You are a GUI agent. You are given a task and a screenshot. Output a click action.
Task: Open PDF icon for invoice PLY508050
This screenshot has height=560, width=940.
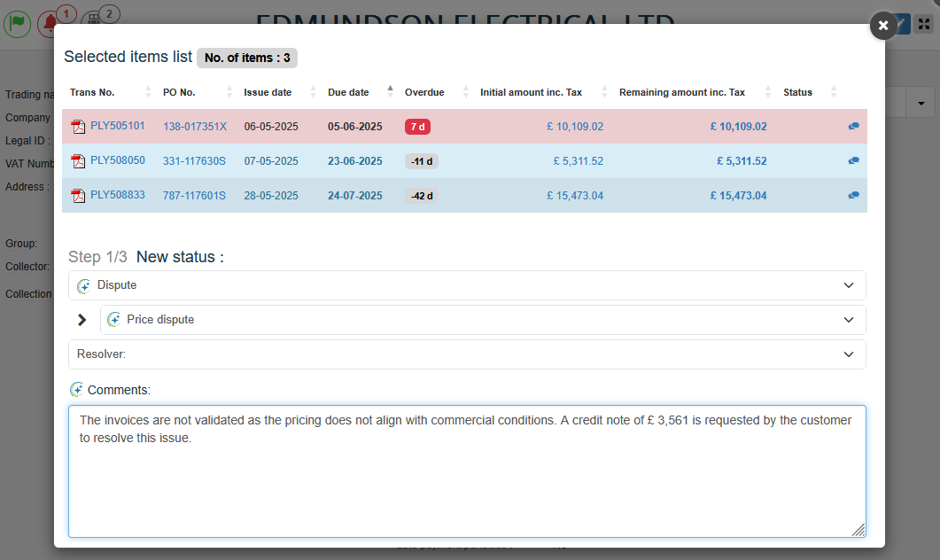point(78,161)
